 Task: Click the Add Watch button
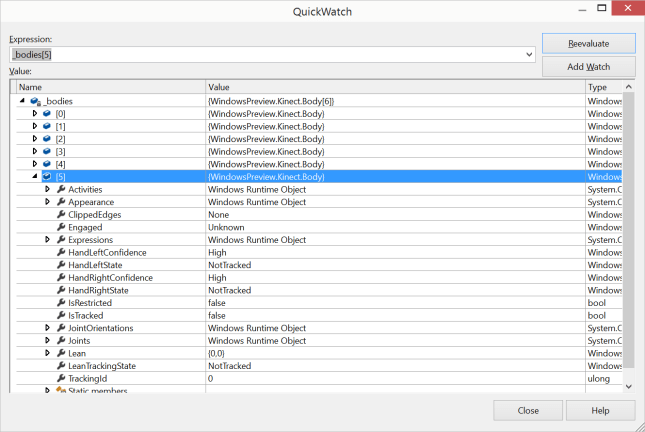coord(588,67)
